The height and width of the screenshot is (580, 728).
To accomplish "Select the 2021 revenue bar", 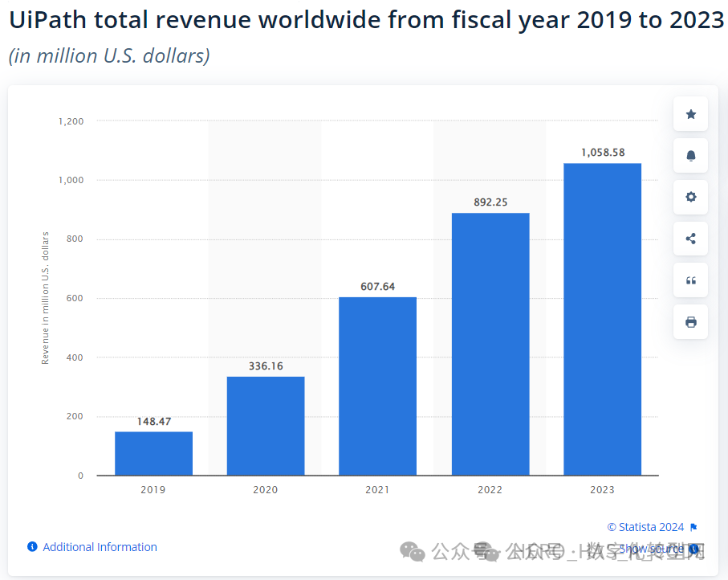I will click(x=377, y=386).
